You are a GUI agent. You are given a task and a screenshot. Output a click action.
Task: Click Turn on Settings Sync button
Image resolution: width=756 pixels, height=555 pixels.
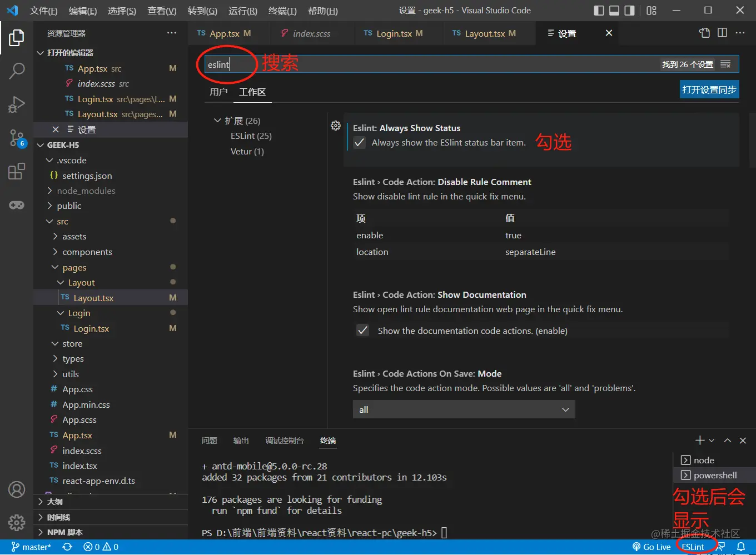tap(709, 89)
